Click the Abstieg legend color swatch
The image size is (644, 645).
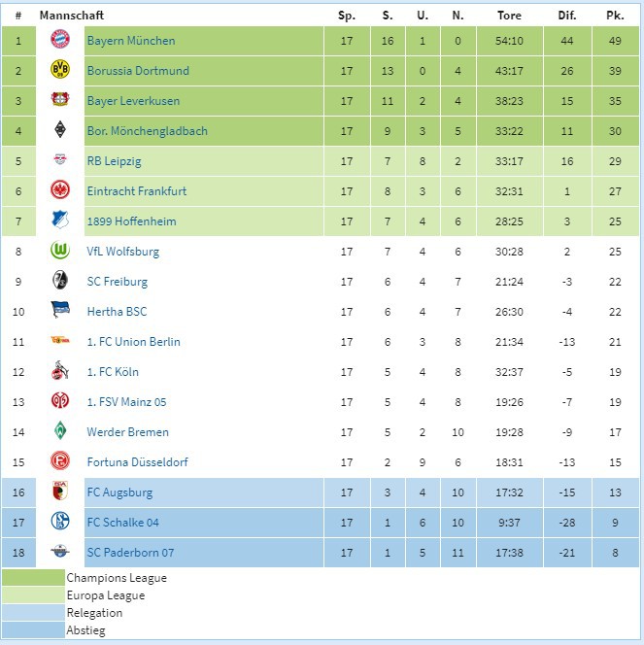33,630
